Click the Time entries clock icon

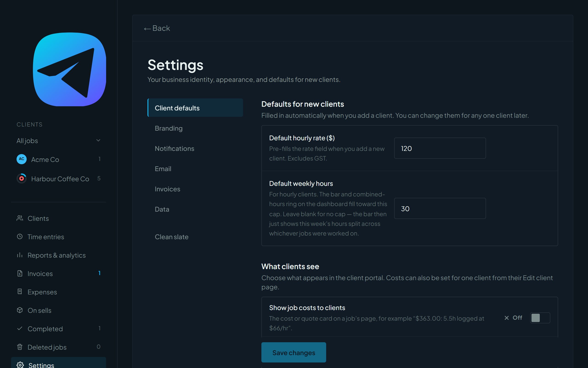coord(20,237)
